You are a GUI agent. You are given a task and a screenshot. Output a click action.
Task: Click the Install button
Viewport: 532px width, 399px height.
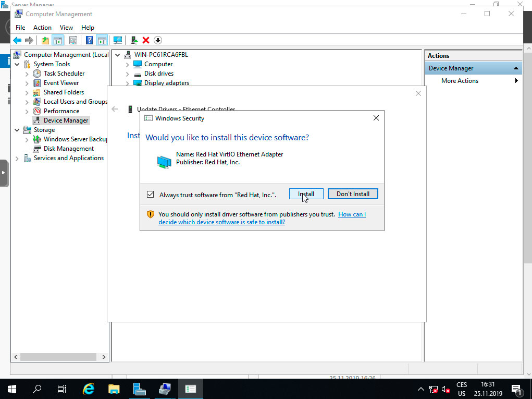pos(306,194)
